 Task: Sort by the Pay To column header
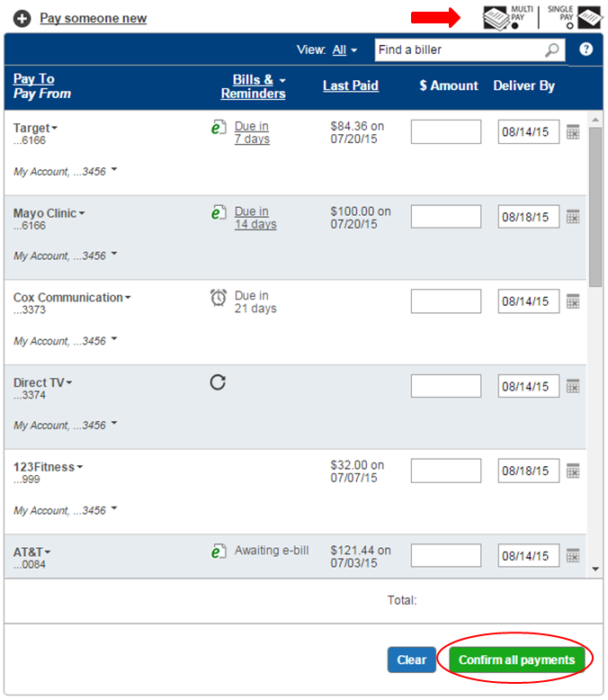[x=34, y=79]
